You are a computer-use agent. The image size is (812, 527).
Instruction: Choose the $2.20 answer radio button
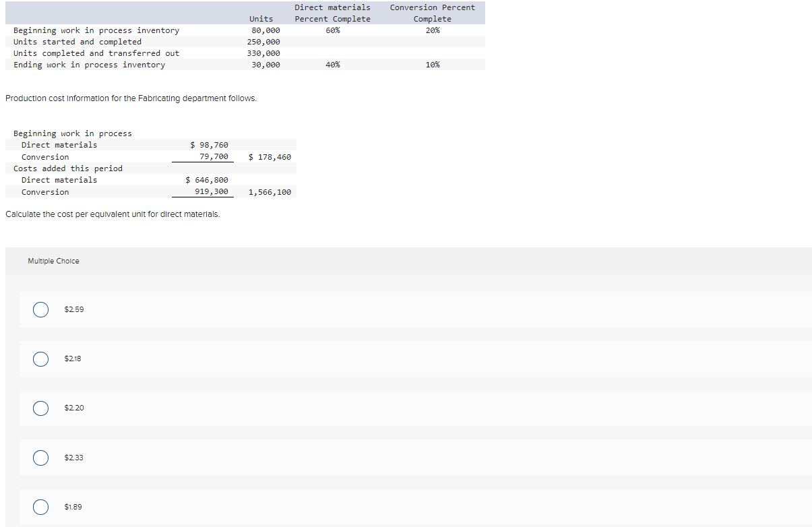pyautogui.click(x=40, y=408)
